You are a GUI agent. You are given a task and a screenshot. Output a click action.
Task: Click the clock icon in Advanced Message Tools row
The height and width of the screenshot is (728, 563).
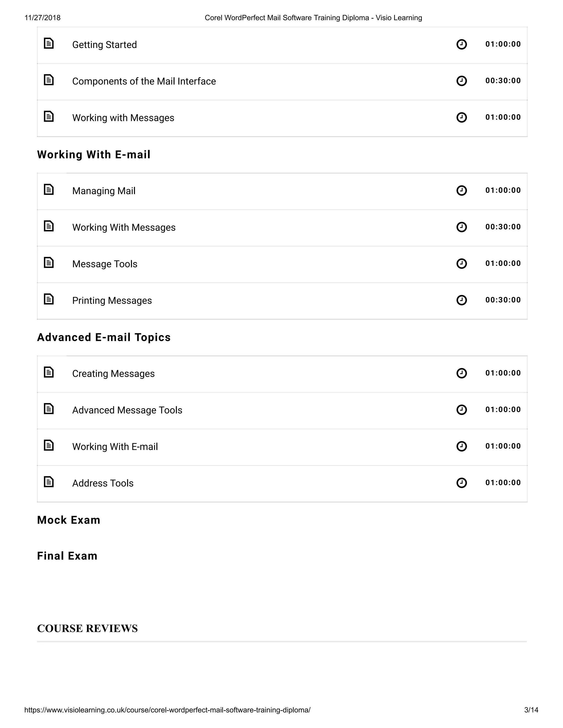(x=461, y=410)
